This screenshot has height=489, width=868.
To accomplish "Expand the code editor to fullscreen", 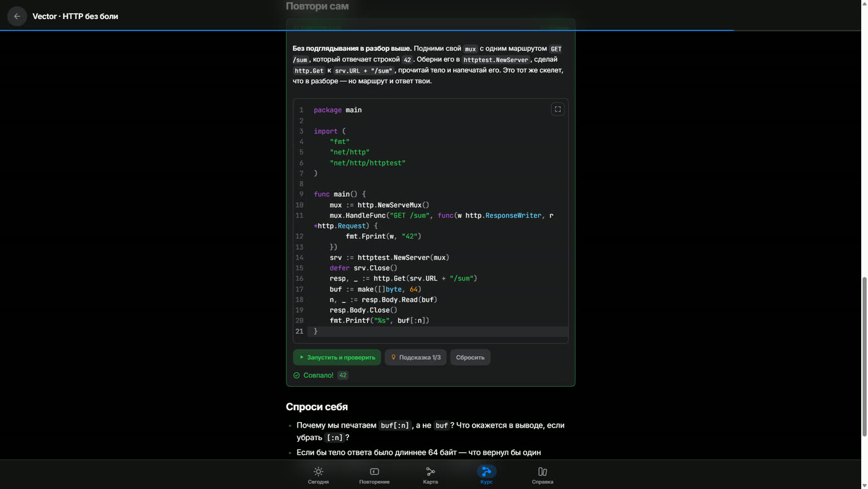I will pyautogui.click(x=557, y=109).
